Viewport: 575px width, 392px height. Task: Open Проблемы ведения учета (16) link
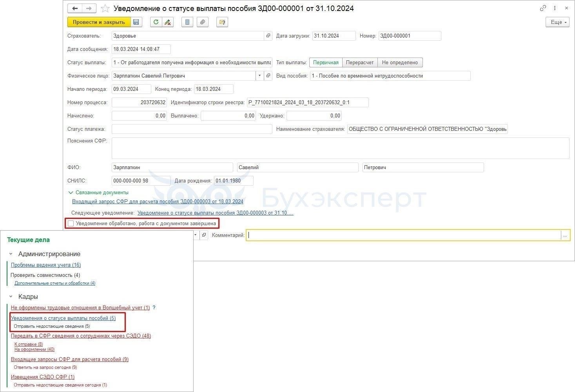pyautogui.click(x=46, y=265)
